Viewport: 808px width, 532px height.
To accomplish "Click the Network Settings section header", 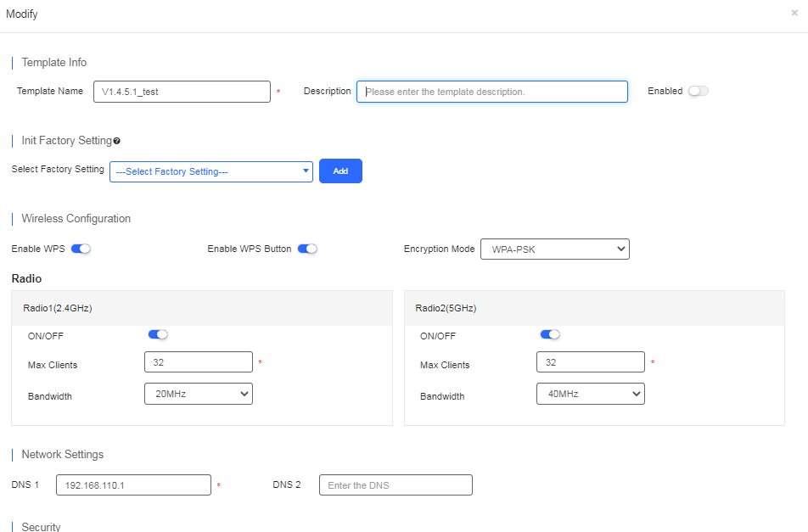I will (x=61, y=454).
